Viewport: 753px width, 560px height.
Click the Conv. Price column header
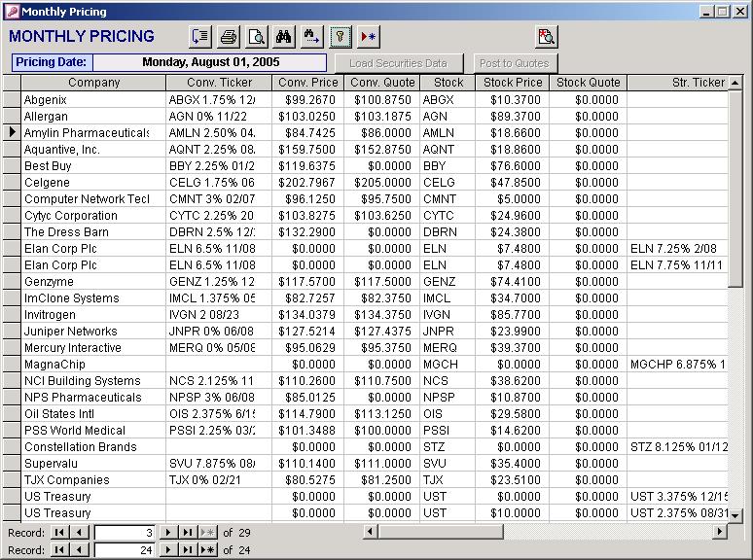pyautogui.click(x=307, y=83)
